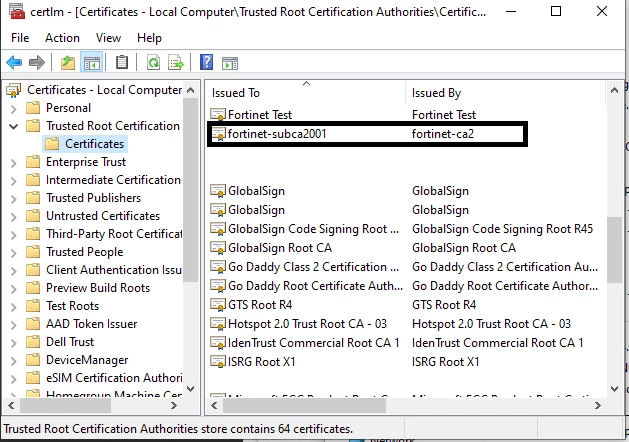This screenshot has width=629, height=442.
Task: Sort by the Issued To column header
Action: [x=306, y=93]
